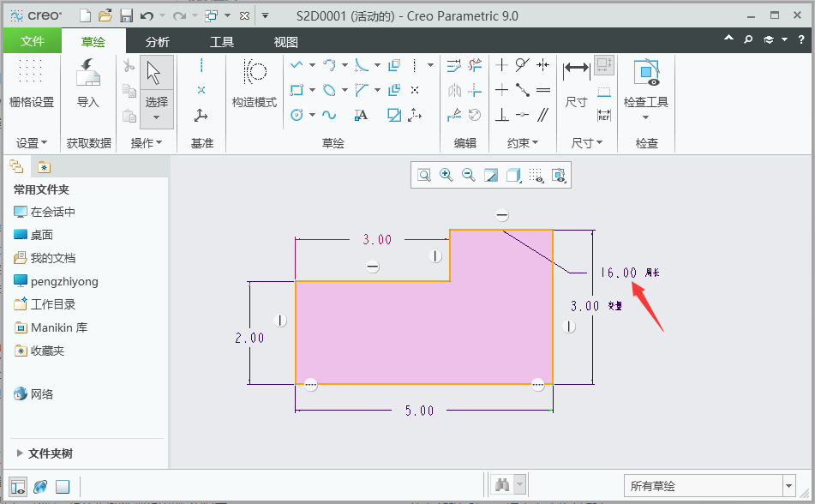The image size is (815, 504).
Task: Select the Fillet sketch tool
Action: pos(362,65)
